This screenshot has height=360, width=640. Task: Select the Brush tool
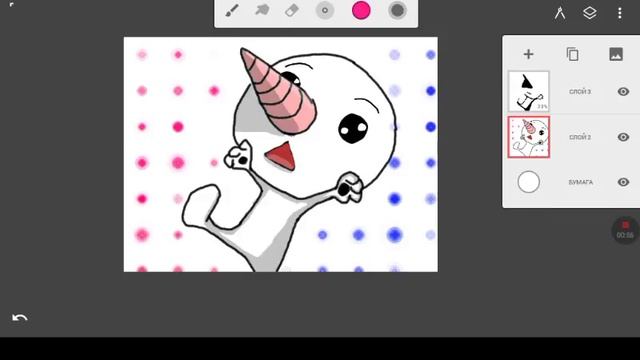click(232, 11)
